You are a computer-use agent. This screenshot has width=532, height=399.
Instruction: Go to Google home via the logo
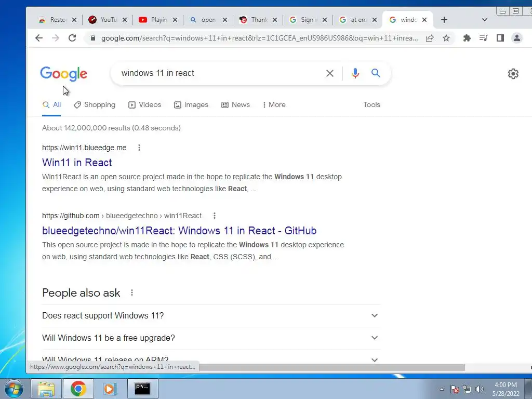pos(64,74)
